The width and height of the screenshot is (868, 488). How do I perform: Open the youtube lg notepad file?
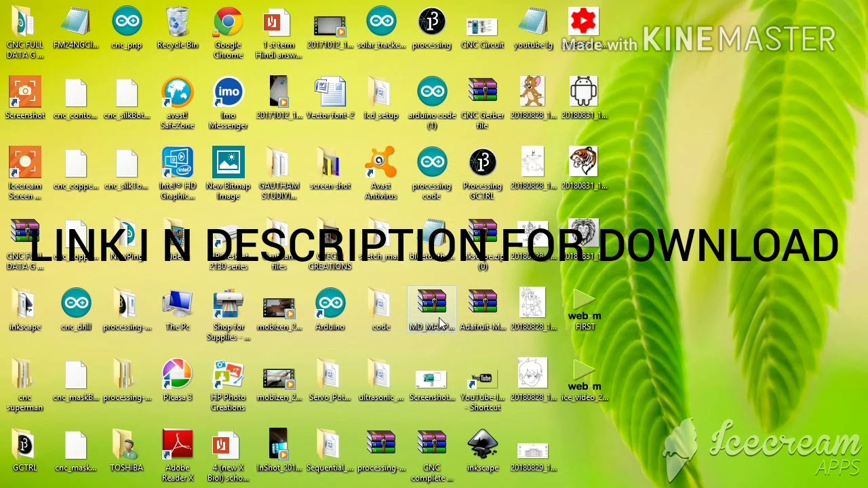pyautogui.click(x=534, y=28)
